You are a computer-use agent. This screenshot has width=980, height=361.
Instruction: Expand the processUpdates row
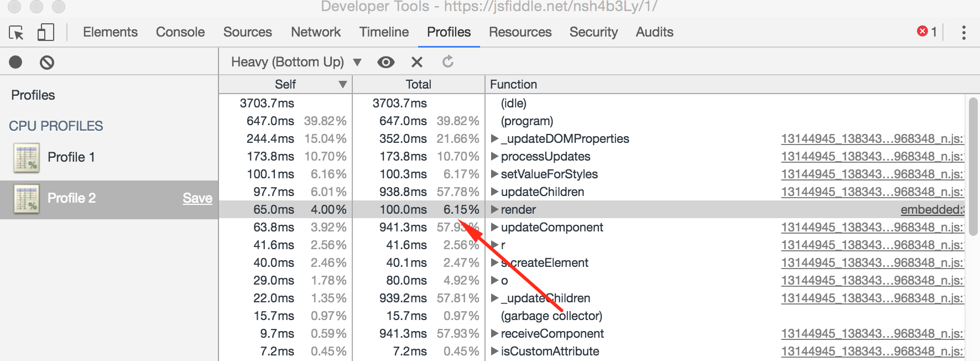(x=495, y=156)
